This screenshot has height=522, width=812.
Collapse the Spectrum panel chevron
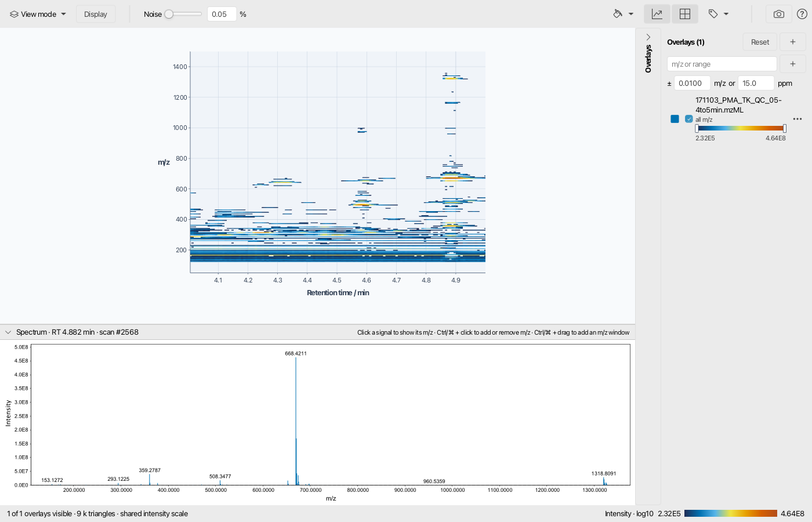tap(8, 332)
